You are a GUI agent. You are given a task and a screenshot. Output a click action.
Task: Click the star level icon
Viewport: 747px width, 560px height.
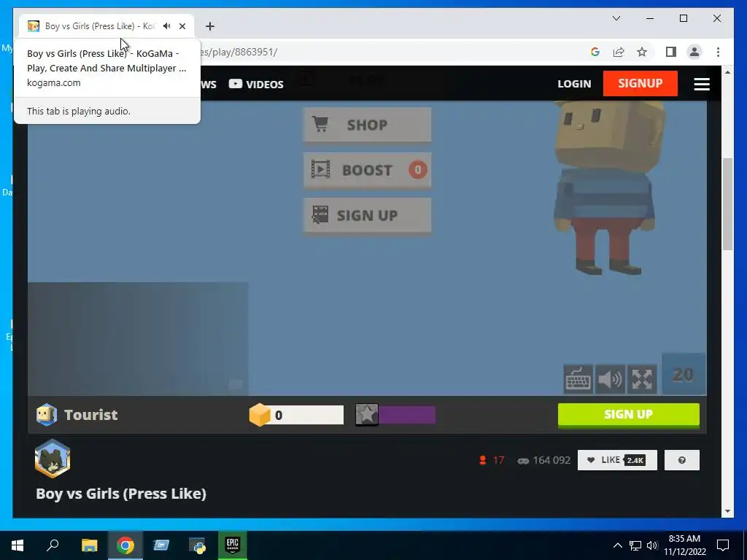coord(367,415)
